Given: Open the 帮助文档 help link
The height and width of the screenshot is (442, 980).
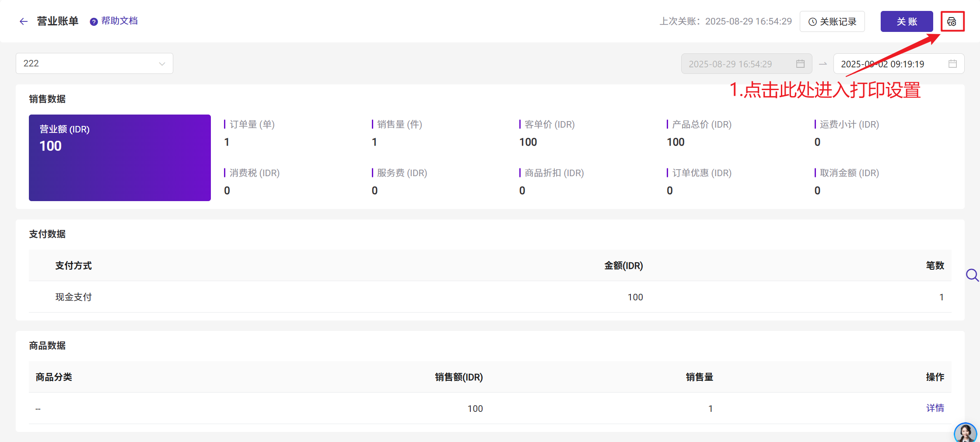Looking at the screenshot, I should 119,21.
